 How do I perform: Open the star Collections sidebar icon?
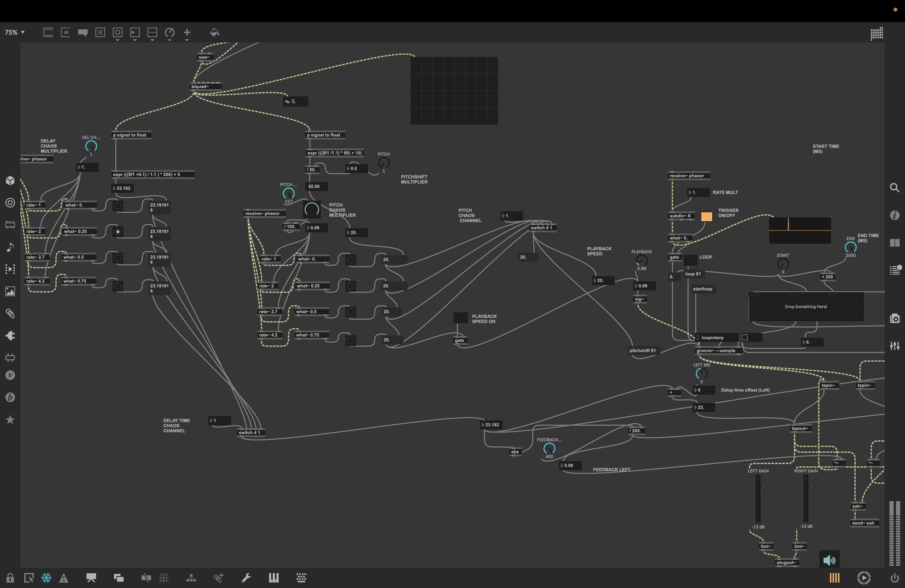(10, 419)
